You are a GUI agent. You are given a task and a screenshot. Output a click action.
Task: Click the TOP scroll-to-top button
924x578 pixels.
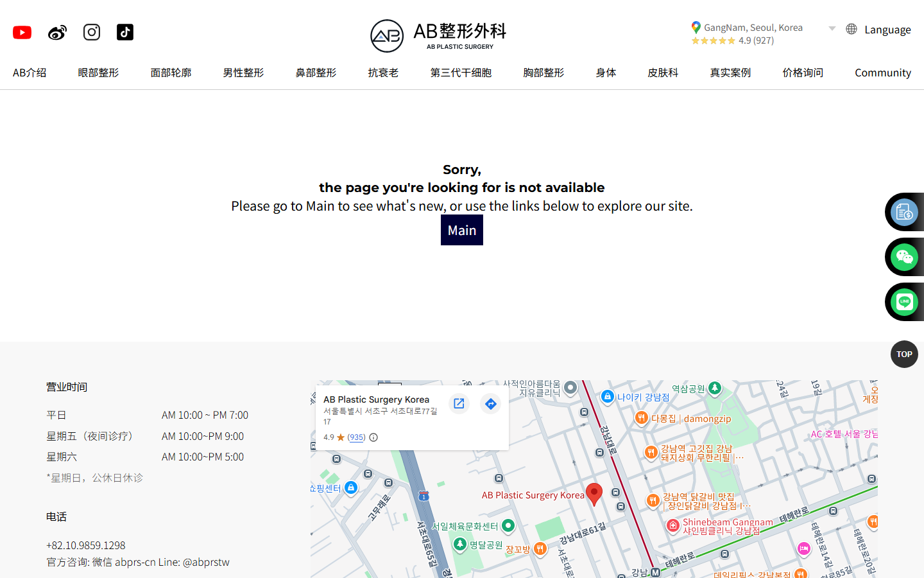pos(904,354)
